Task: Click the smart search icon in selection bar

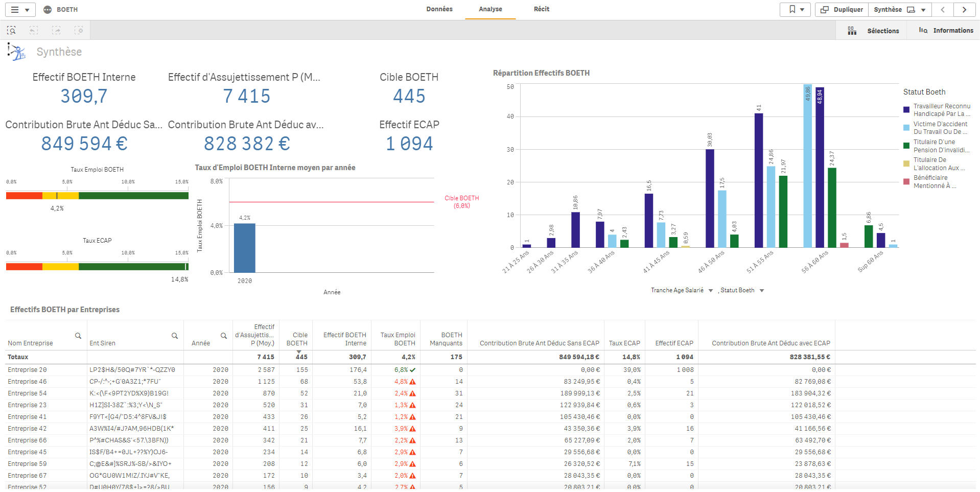Action: click(x=11, y=31)
